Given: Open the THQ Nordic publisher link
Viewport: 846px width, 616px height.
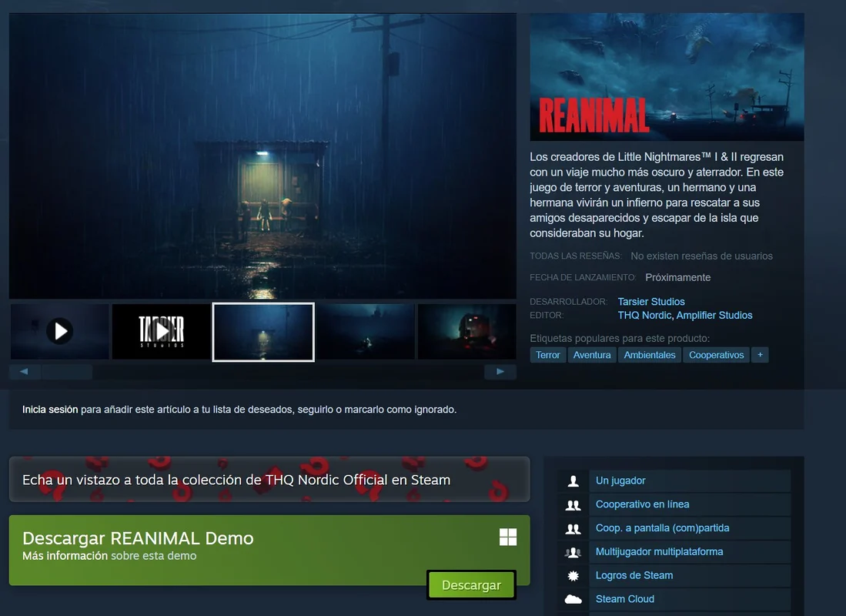Looking at the screenshot, I should 644,315.
